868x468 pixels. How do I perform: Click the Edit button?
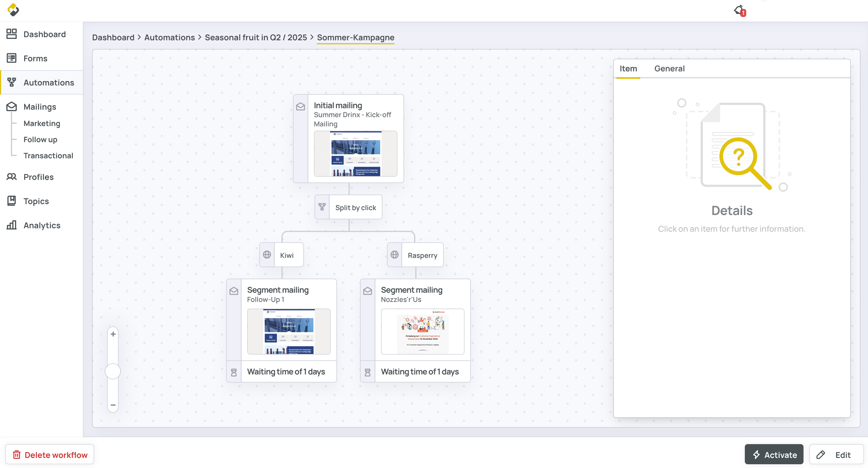click(x=836, y=454)
